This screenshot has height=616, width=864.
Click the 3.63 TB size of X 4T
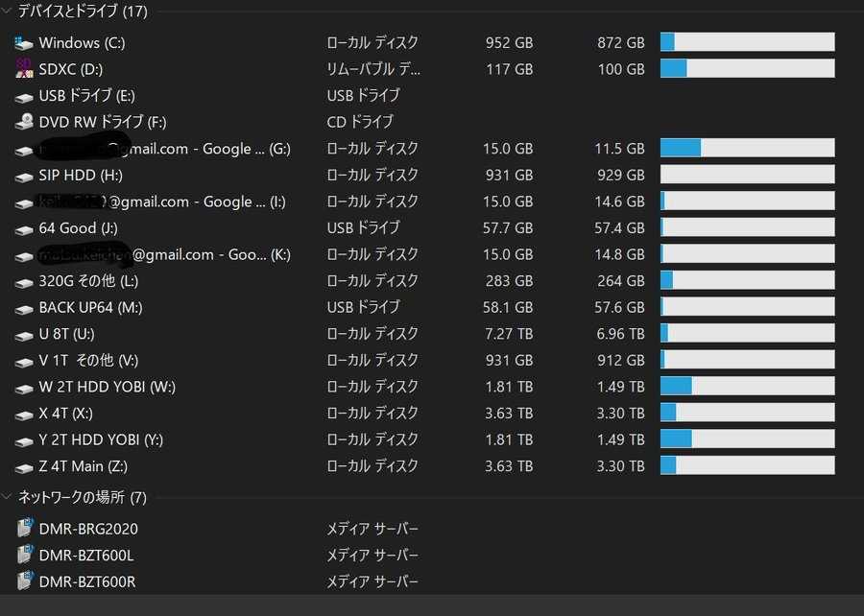(x=509, y=414)
